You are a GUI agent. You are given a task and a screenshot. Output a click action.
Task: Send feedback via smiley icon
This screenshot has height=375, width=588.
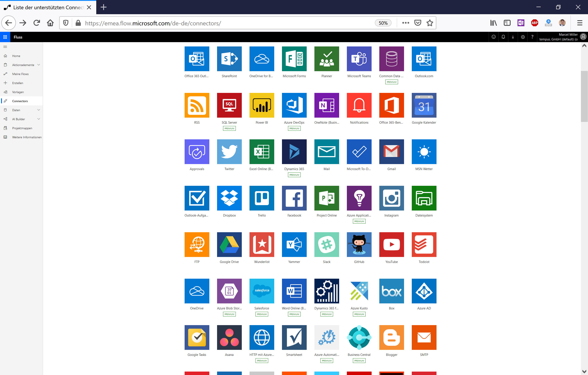[x=493, y=37]
